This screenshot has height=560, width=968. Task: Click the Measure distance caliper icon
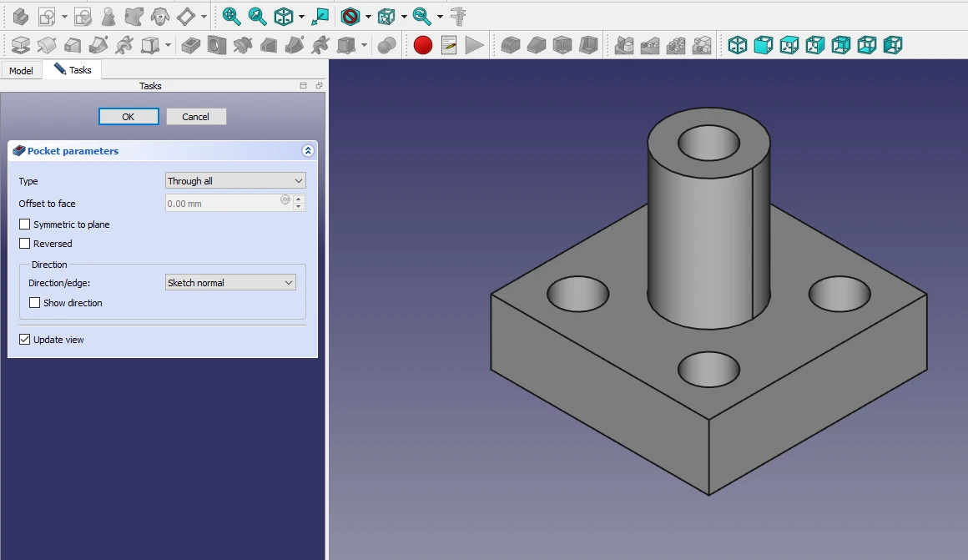click(458, 16)
